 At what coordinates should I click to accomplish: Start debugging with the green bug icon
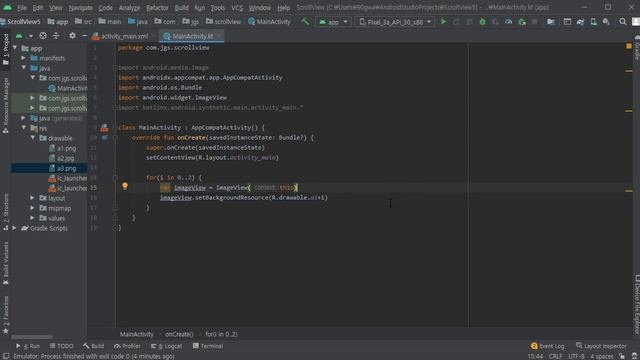(482, 22)
